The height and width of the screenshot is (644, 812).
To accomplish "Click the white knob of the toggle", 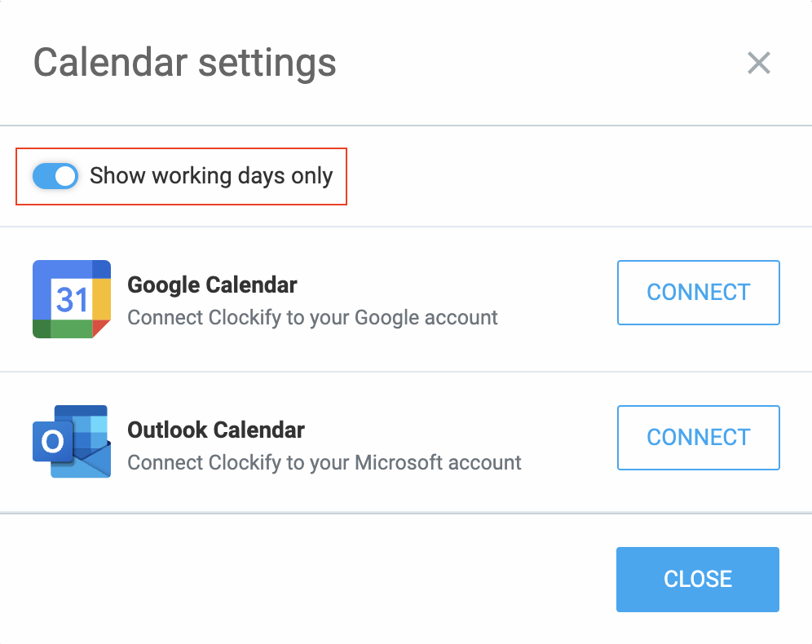I will (66, 176).
